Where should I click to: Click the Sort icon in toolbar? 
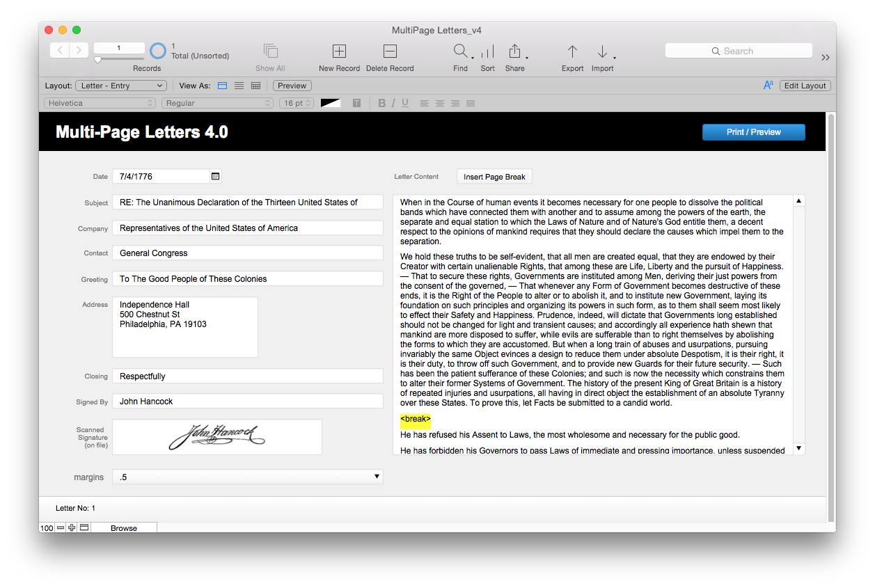[x=487, y=51]
